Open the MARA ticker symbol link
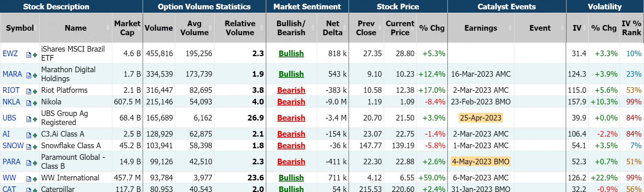 click(12, 74)
